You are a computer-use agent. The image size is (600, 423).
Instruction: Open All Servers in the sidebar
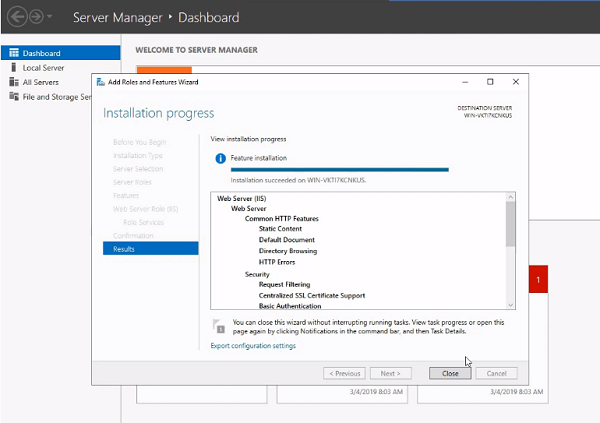[x=41, y=82]
